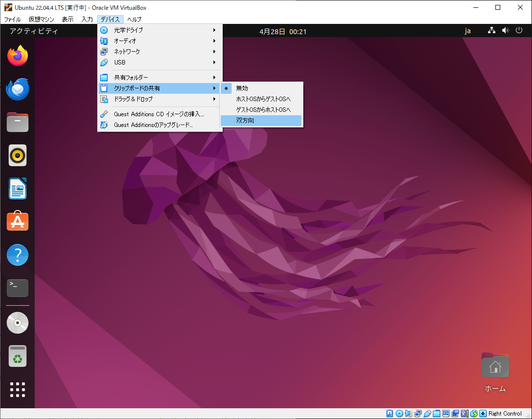Screen dimensions: 532x419
Task: Open the 仮想マシン menu
Action: pos(42,20)
